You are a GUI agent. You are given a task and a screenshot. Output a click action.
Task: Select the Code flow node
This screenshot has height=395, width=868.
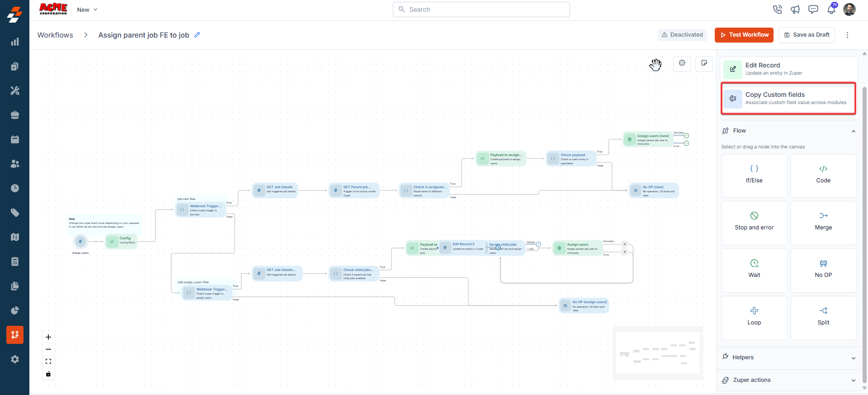pos(823,176)
